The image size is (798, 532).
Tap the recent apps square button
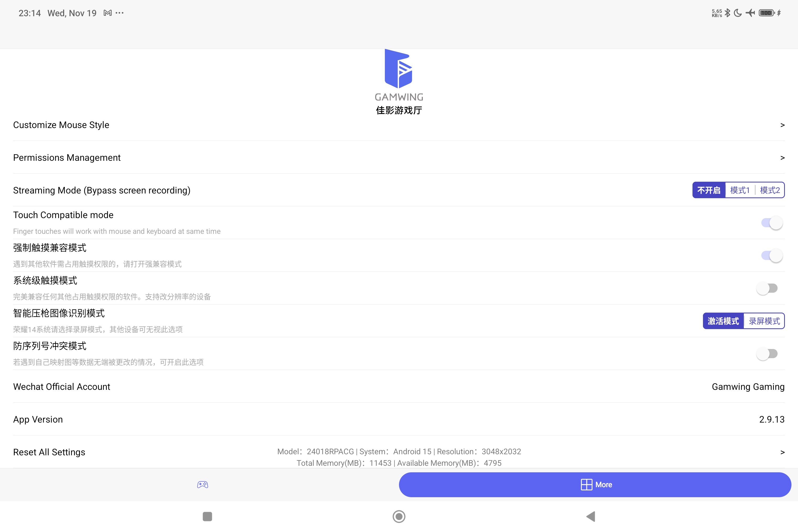(207, 516)
